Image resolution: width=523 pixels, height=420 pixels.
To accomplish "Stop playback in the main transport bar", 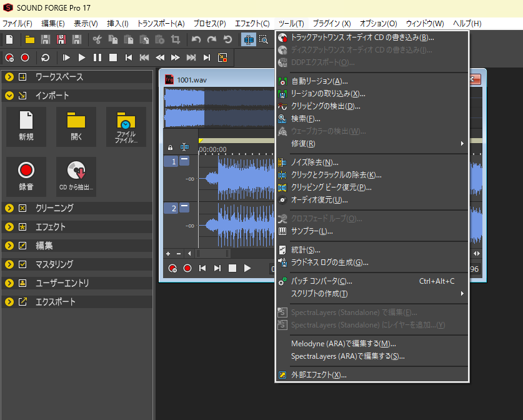I will (x=113, y=57).
